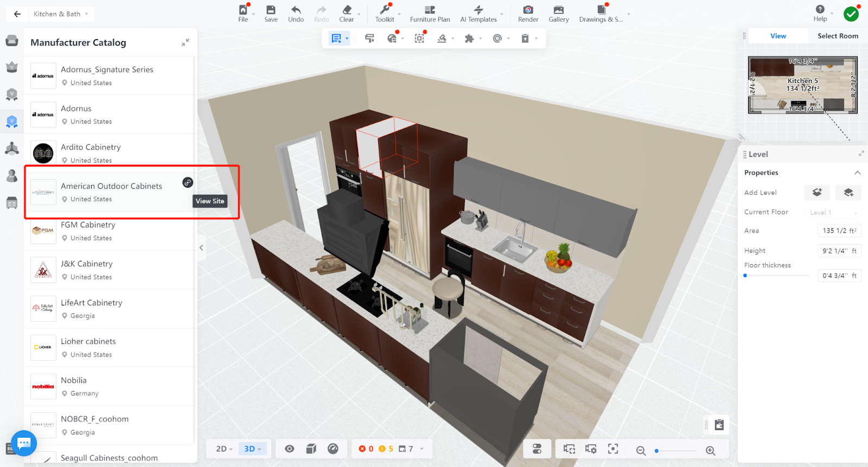This screenshot has height=467, width=868.
Task: Expand the errors and warnings dropdown
Action: click(x=422, y=449)
